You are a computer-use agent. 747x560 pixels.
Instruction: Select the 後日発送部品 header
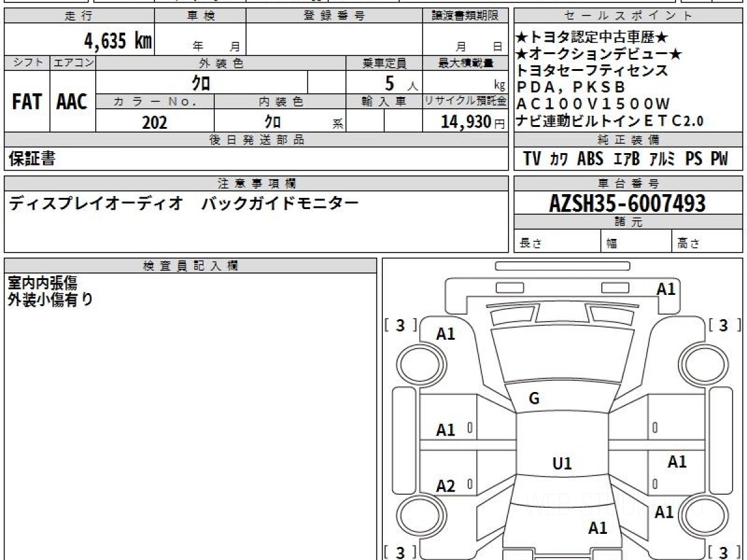(x=256, y=140)
